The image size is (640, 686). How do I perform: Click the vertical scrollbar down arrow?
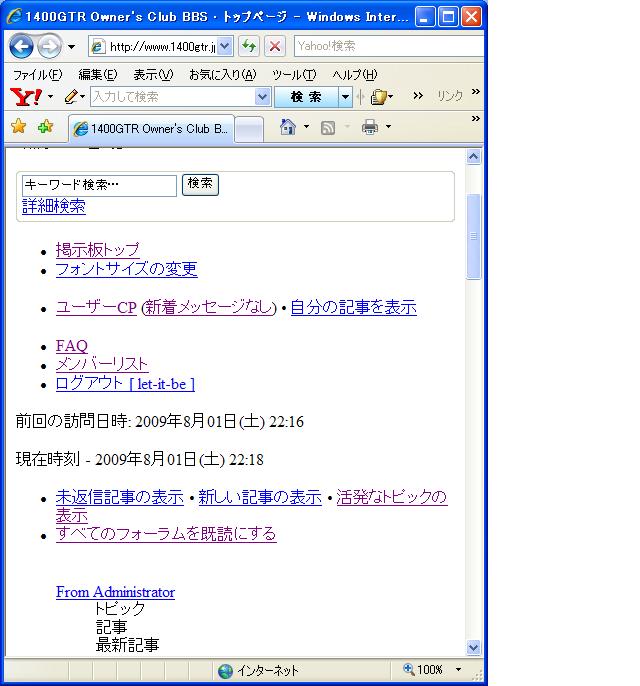click(474, 647)
